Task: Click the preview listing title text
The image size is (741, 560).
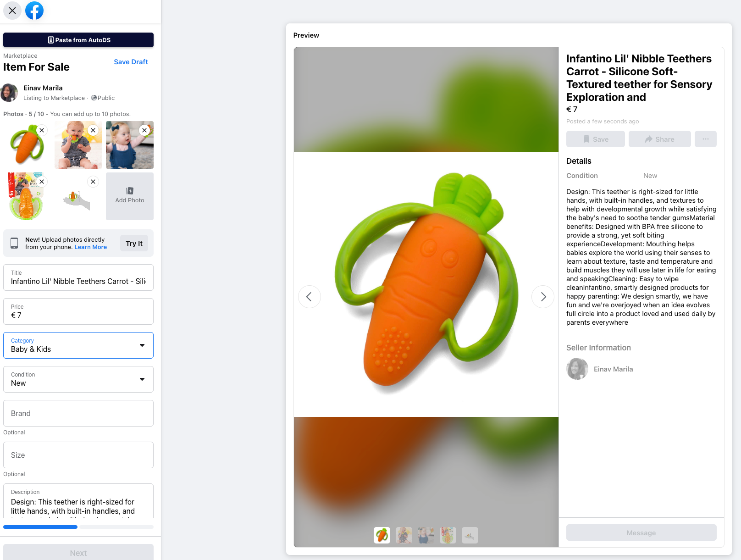Action: coord(639,78)
